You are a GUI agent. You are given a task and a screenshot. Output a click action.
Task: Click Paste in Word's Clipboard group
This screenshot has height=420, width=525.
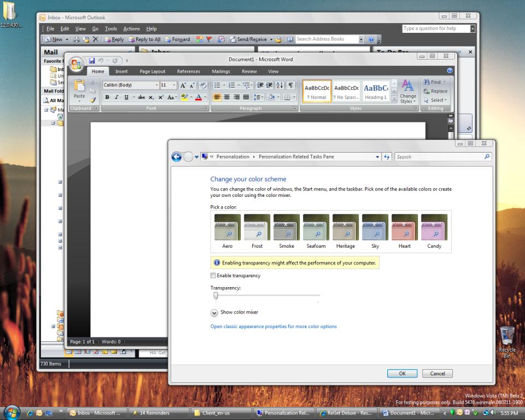click(x=79, y=89)
